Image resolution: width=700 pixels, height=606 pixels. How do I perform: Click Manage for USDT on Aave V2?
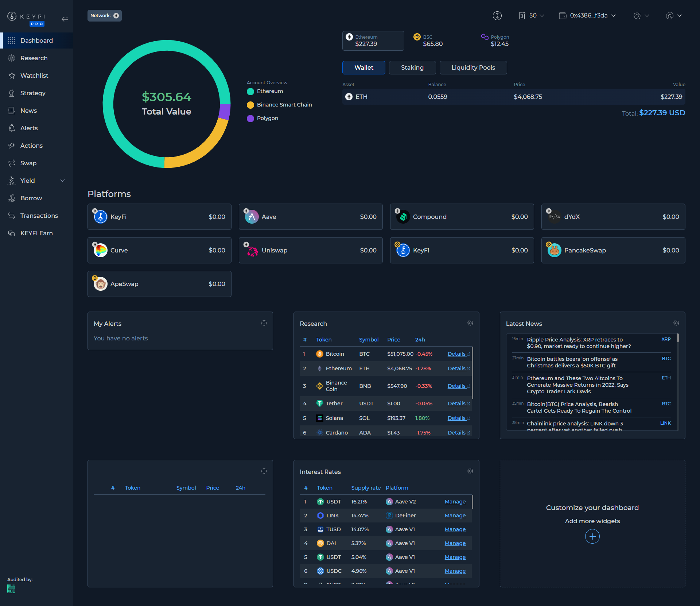tap(455, 502)
